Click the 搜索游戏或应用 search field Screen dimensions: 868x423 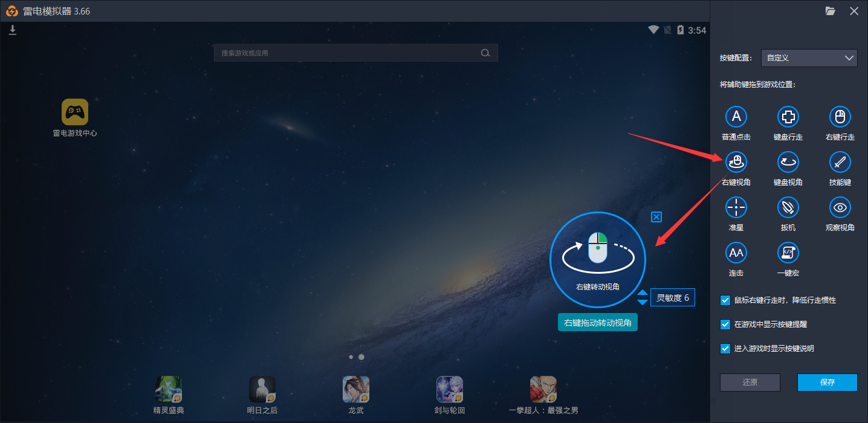356,53
